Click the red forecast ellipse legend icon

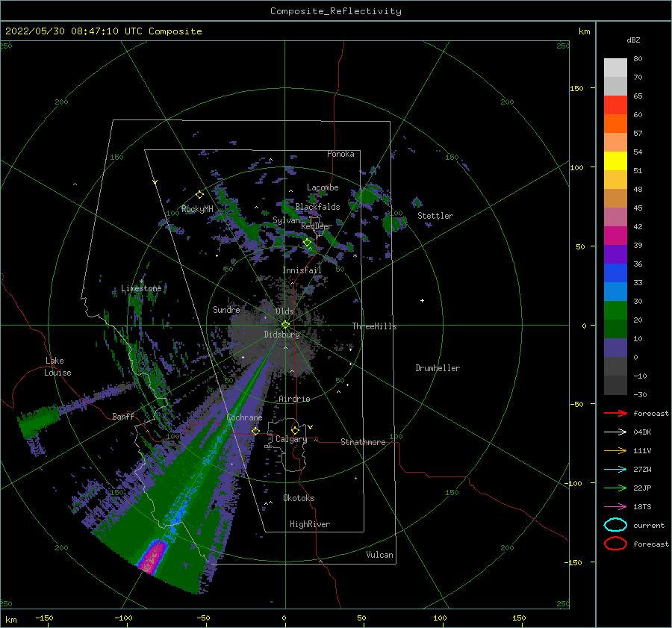pyautogui.click(x=615, y=544)
